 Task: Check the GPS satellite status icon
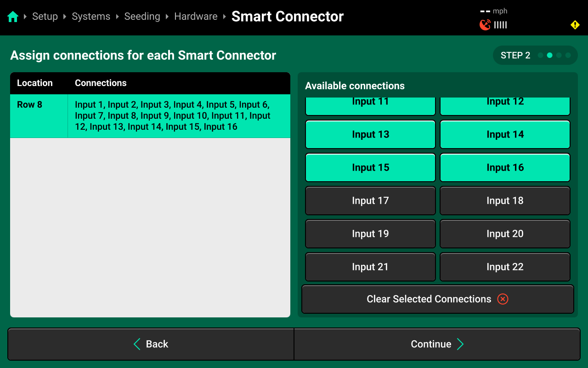click(485, 25)
